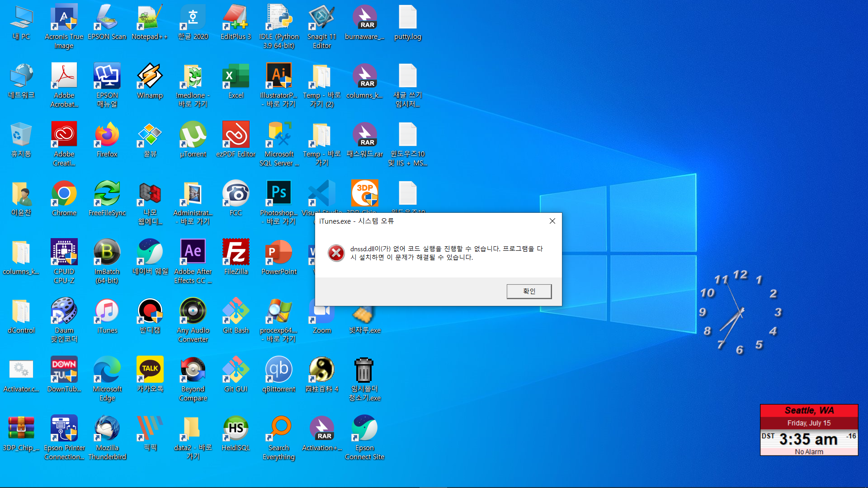Select the 이윤찬 user folder

(x=21, y=199)
